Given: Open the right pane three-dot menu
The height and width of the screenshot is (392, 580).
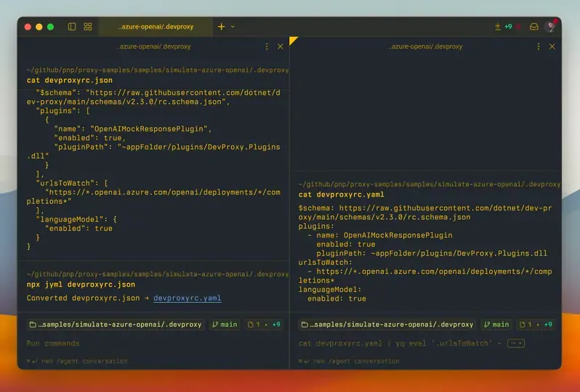Looking at the screenshot, I should [539, 46].
